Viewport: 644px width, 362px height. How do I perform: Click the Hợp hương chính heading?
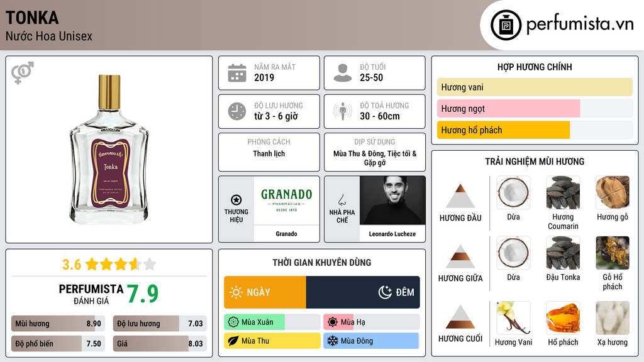535,67
